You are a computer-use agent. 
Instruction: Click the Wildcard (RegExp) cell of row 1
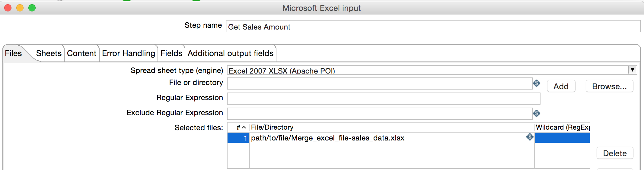click(562, 138)
